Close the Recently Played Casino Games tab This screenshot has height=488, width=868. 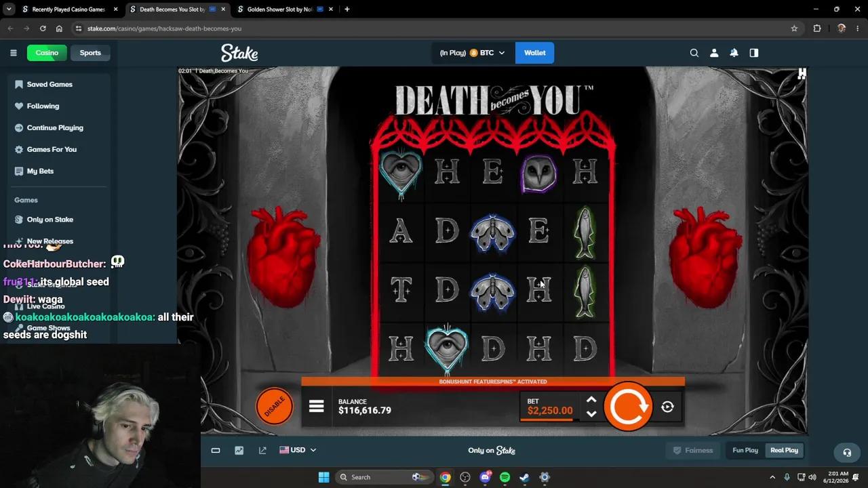[x=115, y=9]
